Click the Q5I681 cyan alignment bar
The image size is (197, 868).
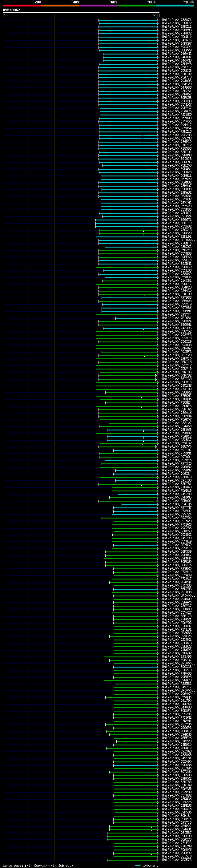click(x=136, y=318)
